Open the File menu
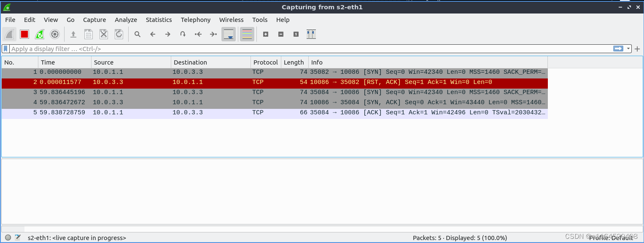 point(10,20)
